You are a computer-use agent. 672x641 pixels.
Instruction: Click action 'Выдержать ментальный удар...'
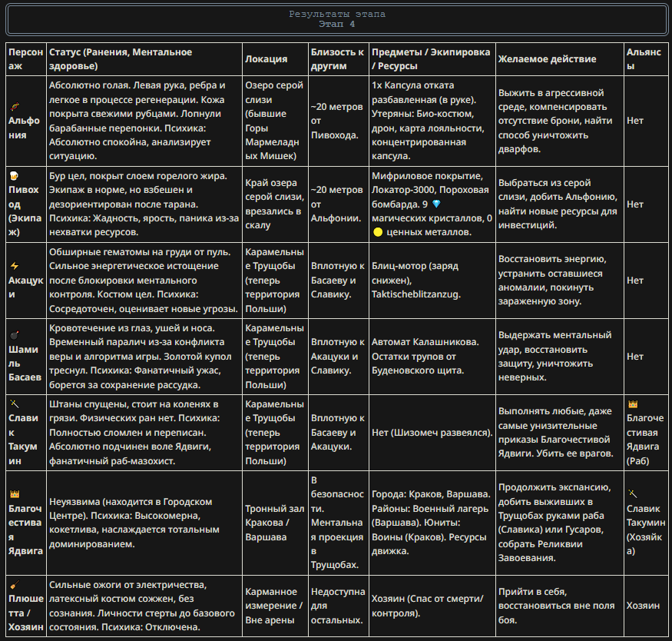coord(554,357)
